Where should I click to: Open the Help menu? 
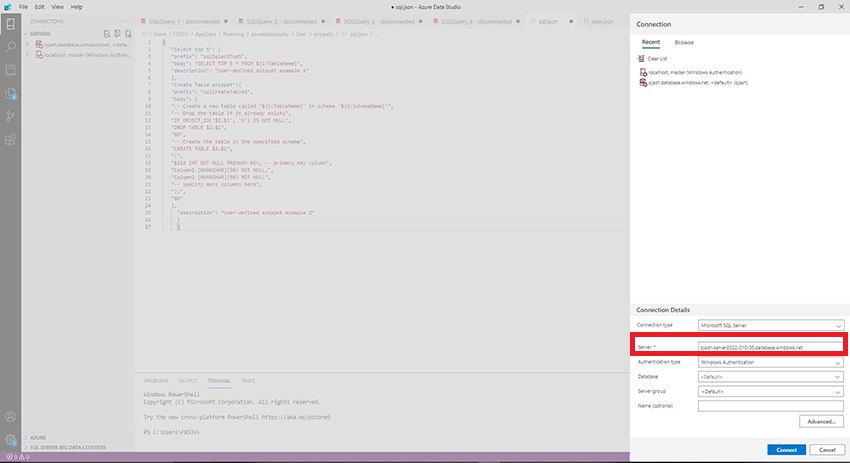76,7
